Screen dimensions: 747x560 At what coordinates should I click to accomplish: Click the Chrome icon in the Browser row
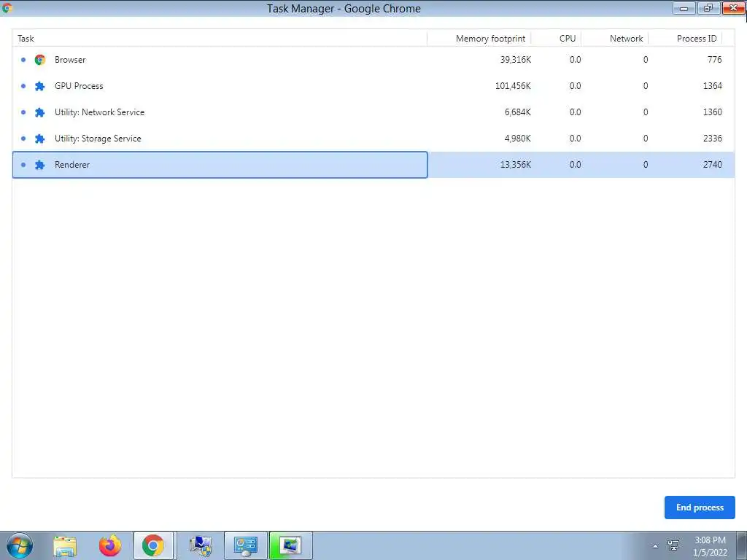point(40,60)
